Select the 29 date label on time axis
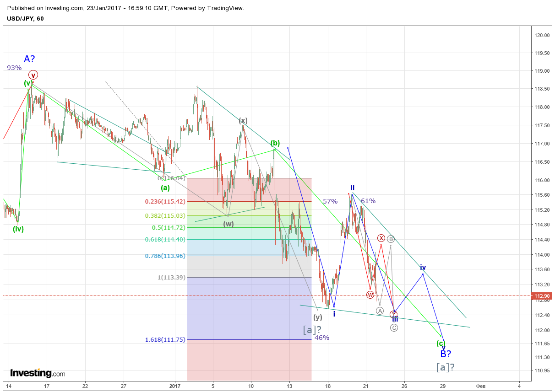555x392 pixels. coord(442,386)
